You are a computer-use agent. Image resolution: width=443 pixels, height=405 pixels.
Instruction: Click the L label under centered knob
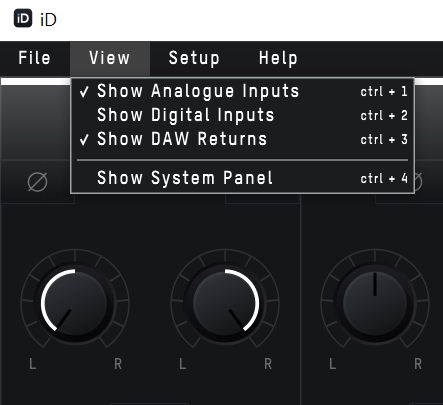click(x=332, y=364)
